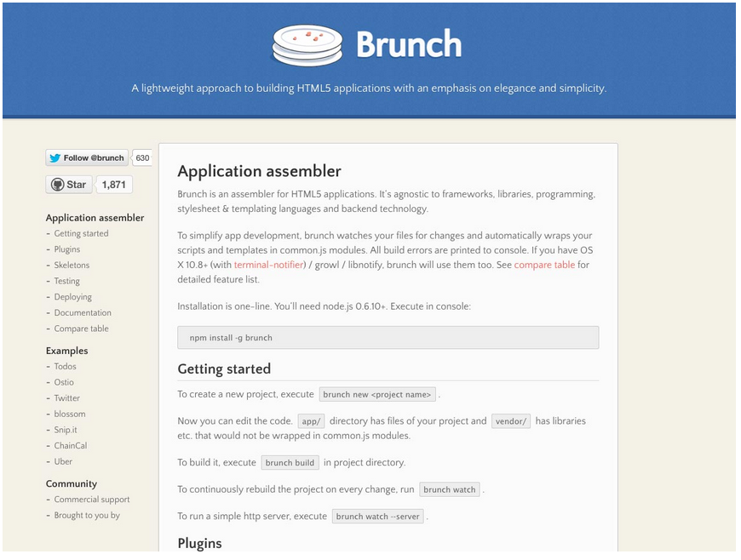The height and width of the screenshot is (560, 741).
Task: Open the Todos example link
Action: pos(66,367)
